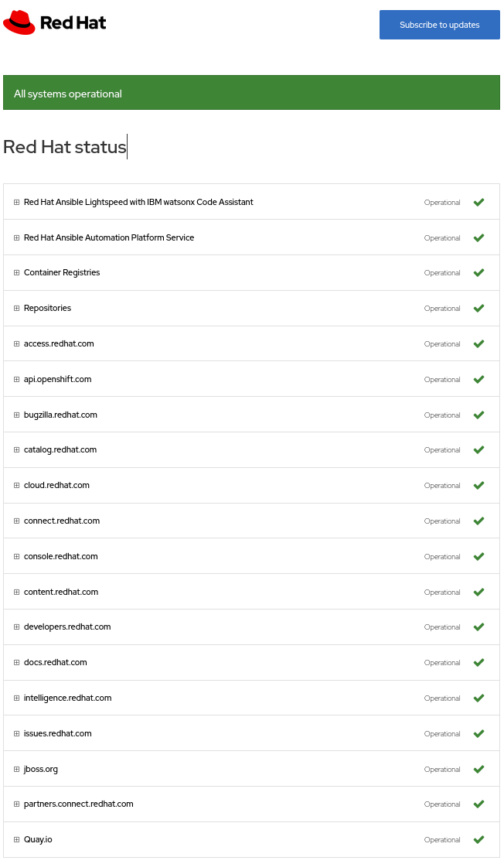Click the green checkmark next to jboss.org

coord(478,770)
